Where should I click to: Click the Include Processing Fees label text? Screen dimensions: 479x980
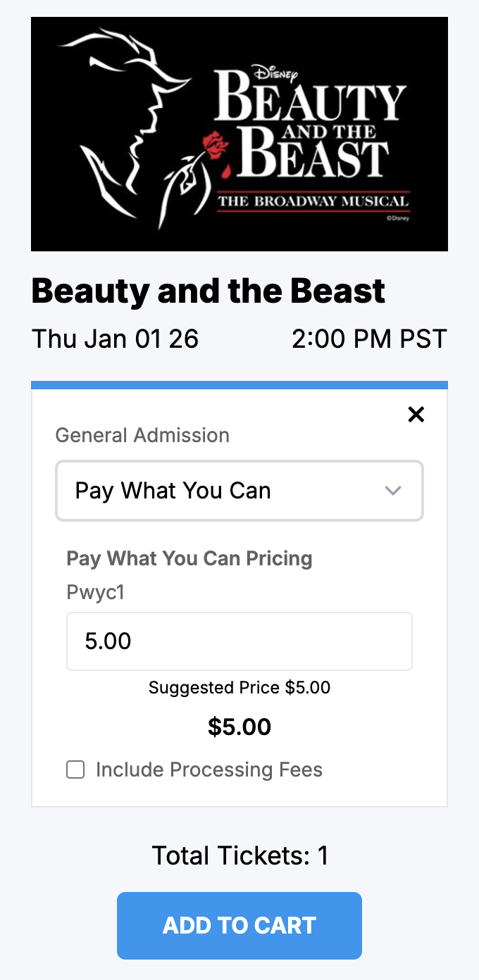[x=209, y=769]
